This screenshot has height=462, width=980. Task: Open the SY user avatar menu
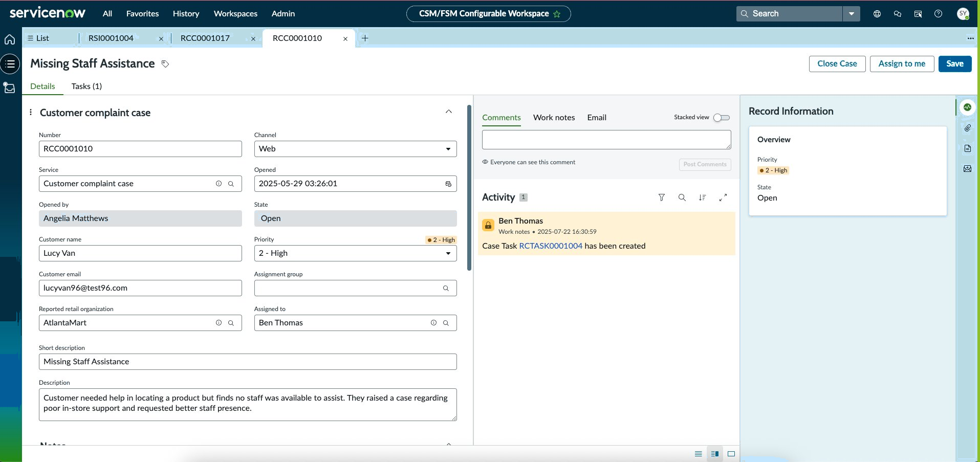coord(963,14)
